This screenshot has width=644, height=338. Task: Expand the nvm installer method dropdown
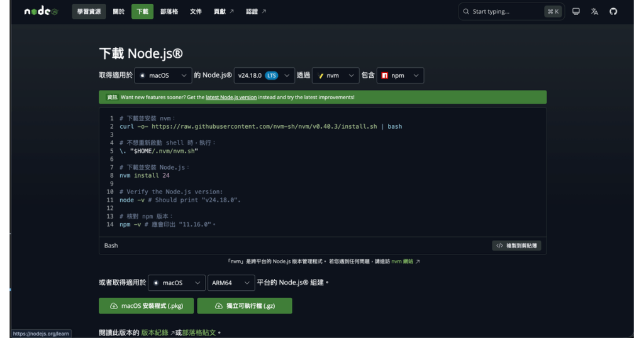336,75
